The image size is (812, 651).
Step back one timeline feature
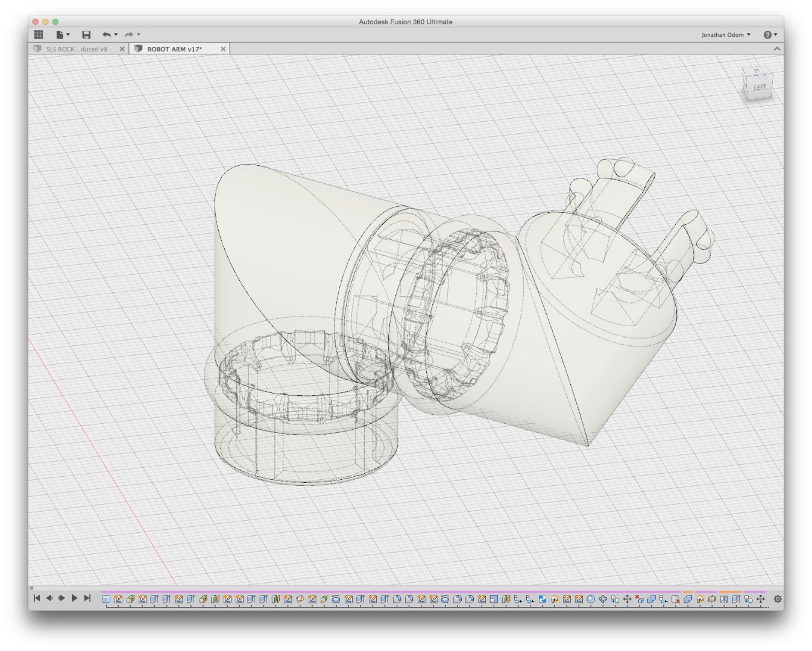point(49,599)
